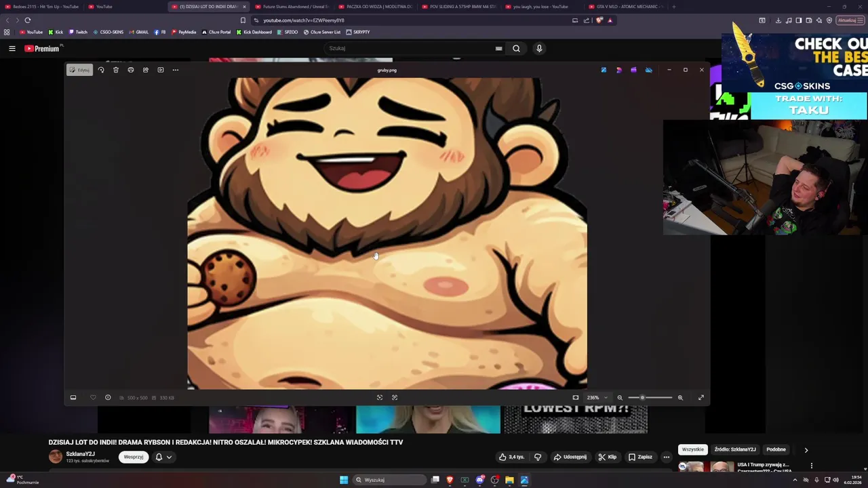Select the Źródło: SzklanaY2J chip
The height and width of the screenshot is (488, 868).
(x=735, y=449)
